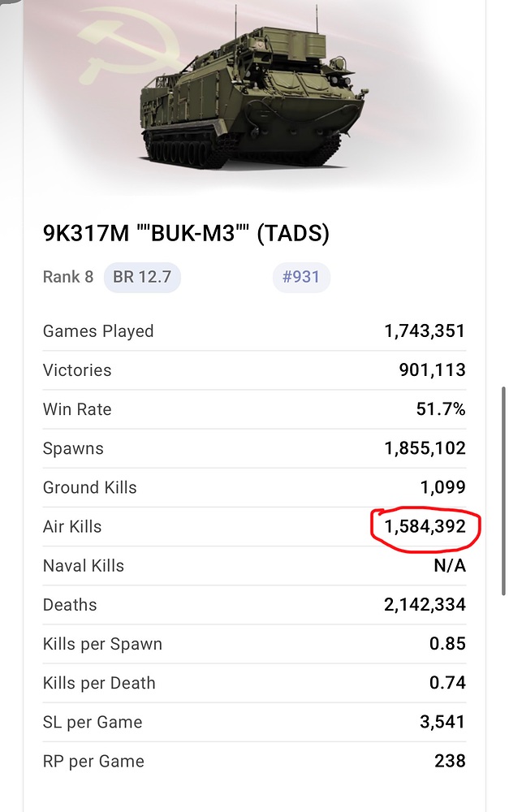Select the Kills per Spawn label
The height and width of the screenshot is (812, 509).
pos(102,644)
